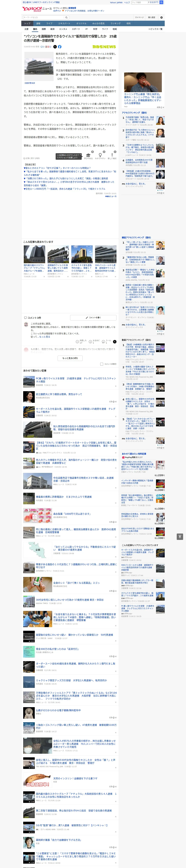Viewport: 186px width, 868px height.
Task: Open article PC乗っ取りウイルスを保管 25歳男を逮捕
Action: pos(76,380)
